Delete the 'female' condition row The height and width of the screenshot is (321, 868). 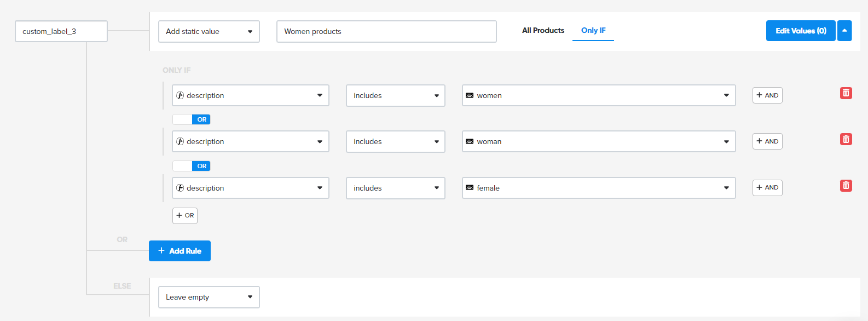tap(846, 186)
